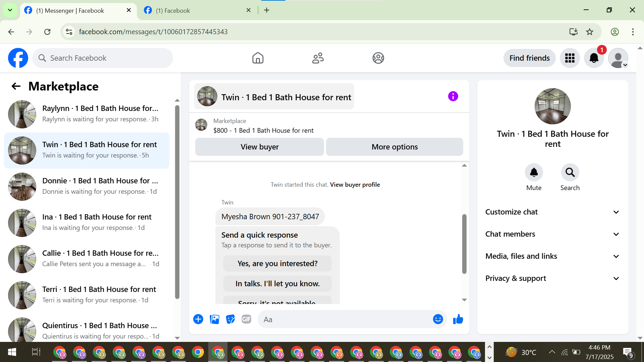
Task: Open the notifications bell
Action: tap(594, 58)
